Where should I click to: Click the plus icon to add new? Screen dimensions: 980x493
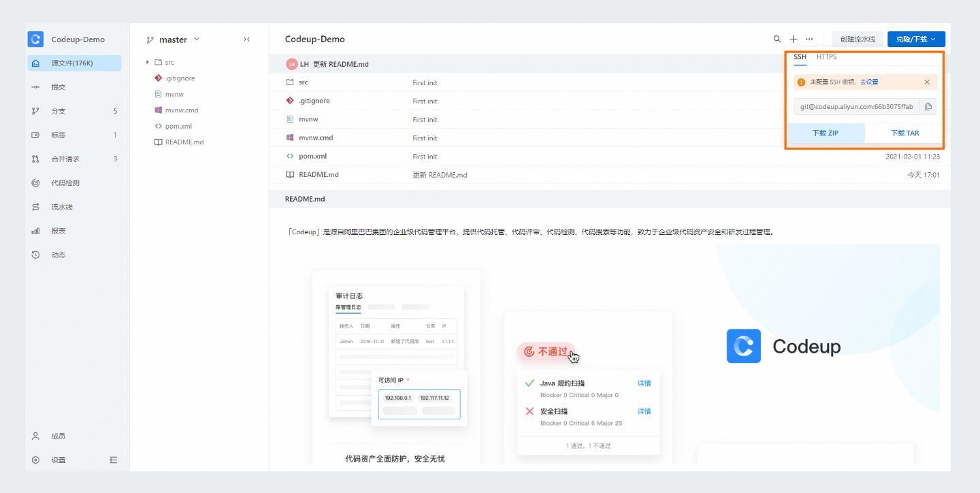point(793,39)
